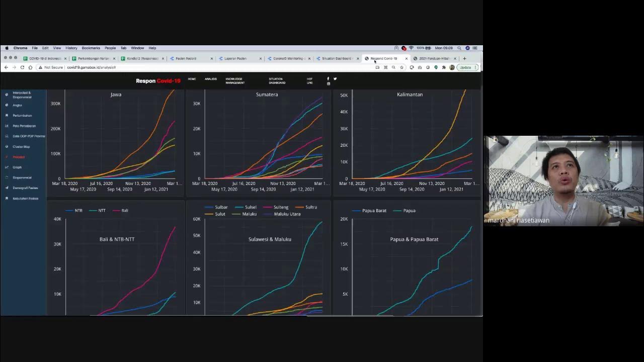Open the Apple menu
The height and width of the screenshot is (362, 644).
coord(7,48)
